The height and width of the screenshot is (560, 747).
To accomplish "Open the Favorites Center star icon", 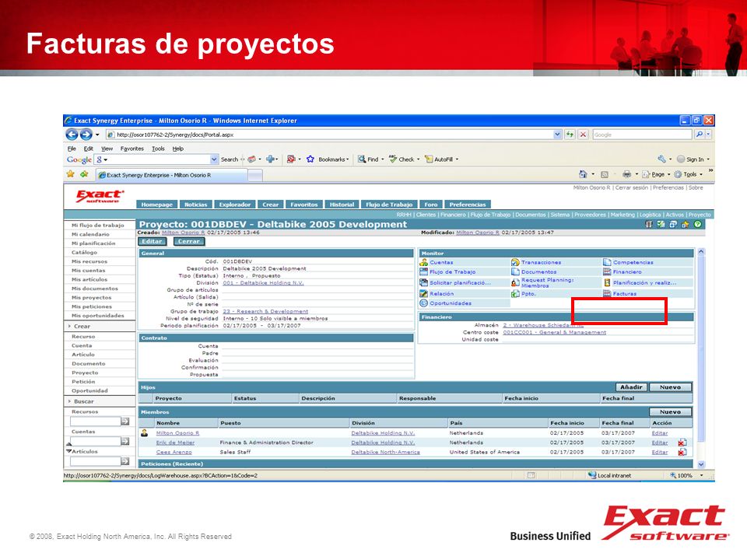I will [x=71, y=174].
